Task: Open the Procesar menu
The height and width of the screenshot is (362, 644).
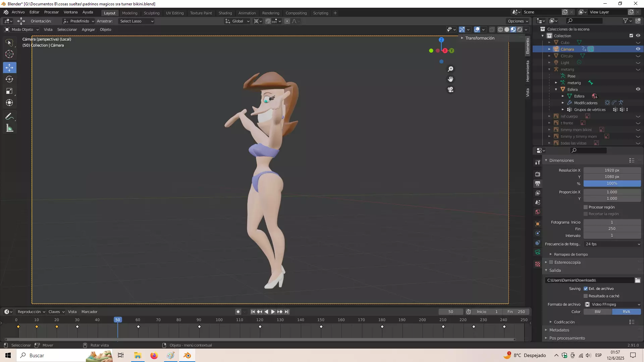Action: click(x=51, y=12)
